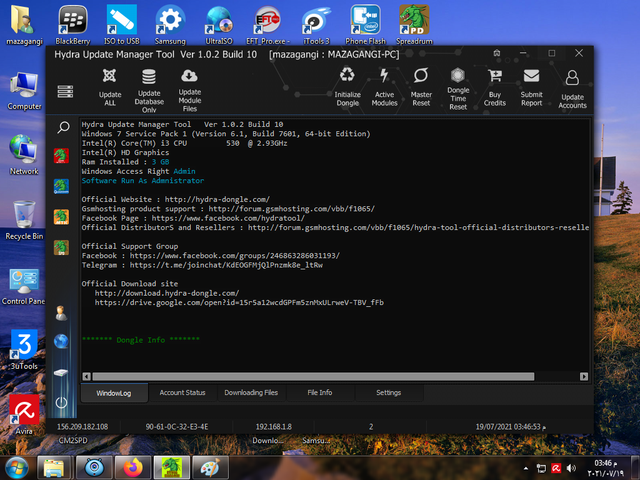Click the Hydra tool taskbar button
The width and height of the screenshot is (640, 480).
[x=171, y=468]
